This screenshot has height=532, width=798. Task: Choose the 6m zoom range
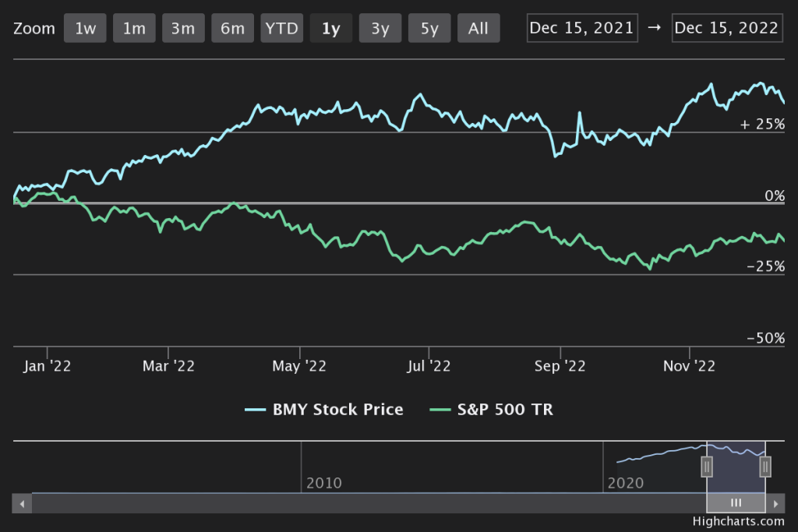[x=232, y=29]
